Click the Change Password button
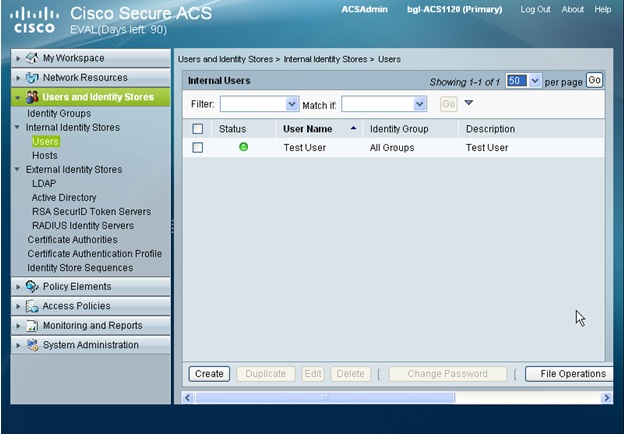Screen dimensions: 624x434 click(448, 374)
